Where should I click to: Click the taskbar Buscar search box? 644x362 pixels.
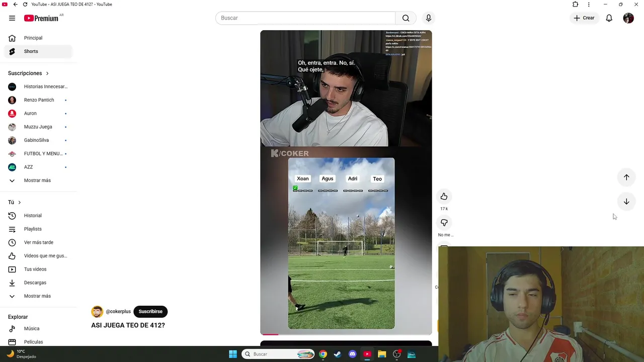pos(279,354)
